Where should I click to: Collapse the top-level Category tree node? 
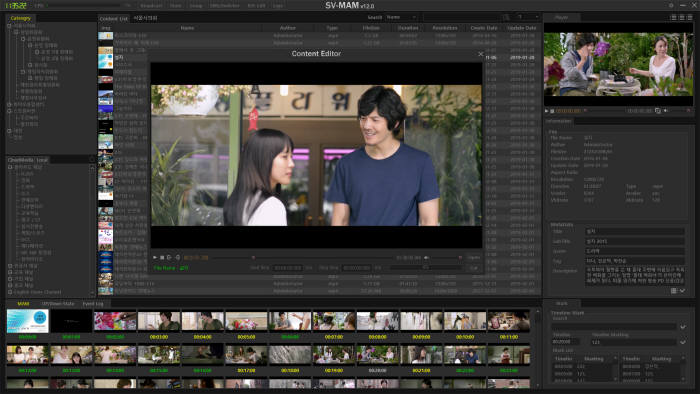point(9,26)
